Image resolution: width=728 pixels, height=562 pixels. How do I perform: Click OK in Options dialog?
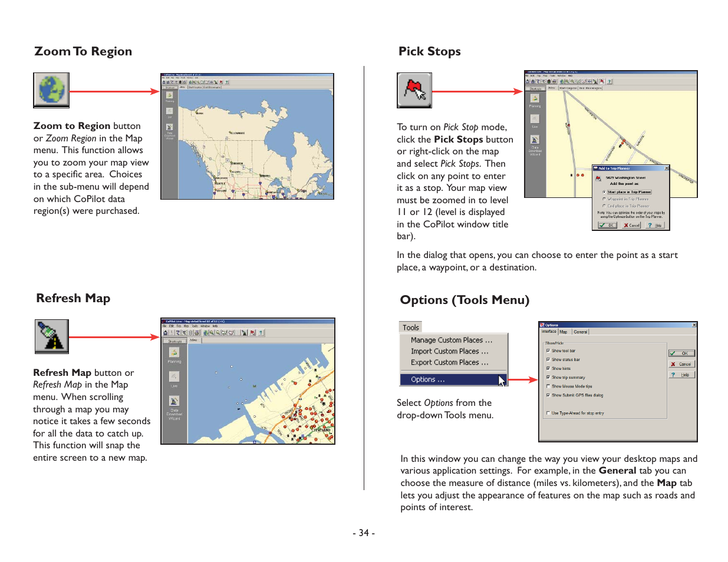pos(681,353)
